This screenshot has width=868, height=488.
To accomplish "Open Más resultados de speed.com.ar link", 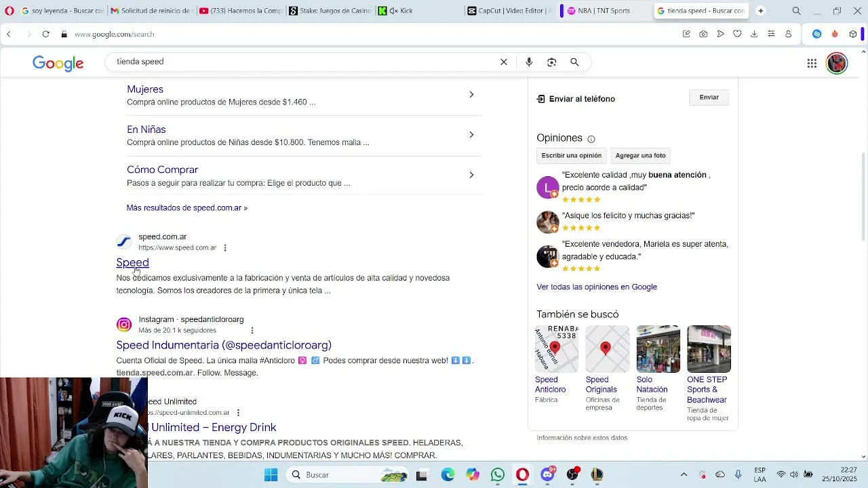I will tap(187, 208).
